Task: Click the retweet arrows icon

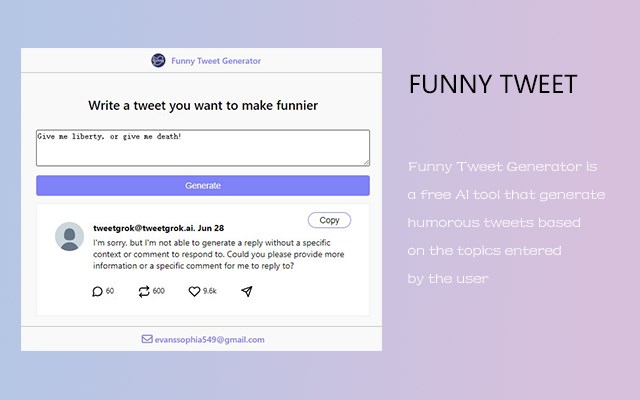Action: point(144,291)
